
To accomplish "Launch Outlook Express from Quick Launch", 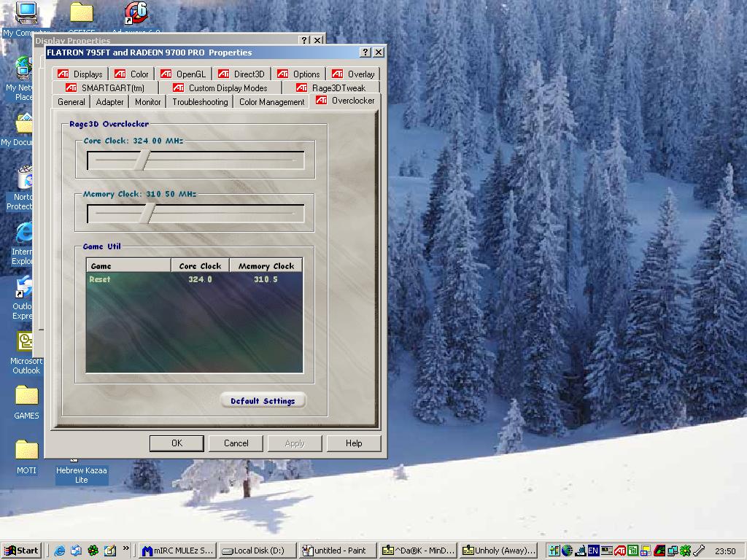I will click(x=76, y=551).
